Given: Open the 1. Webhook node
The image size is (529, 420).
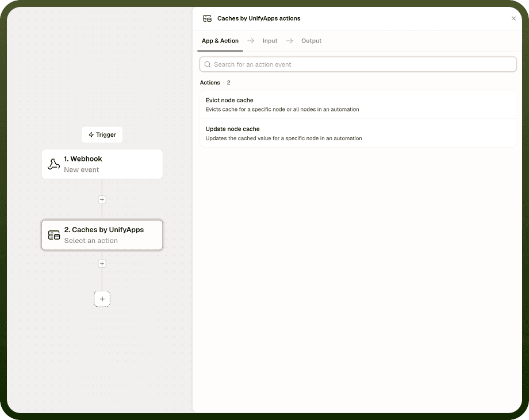Looking at the screenshot, I should (x=102, y=164).
